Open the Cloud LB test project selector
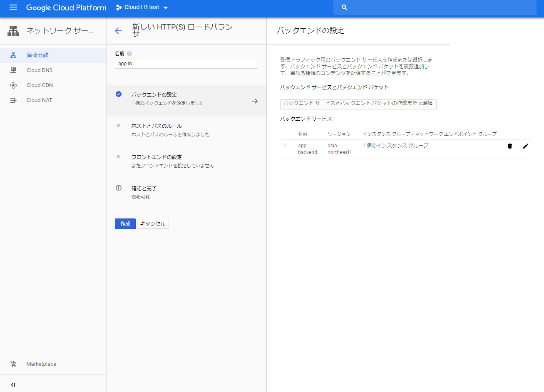Viewport: 544px width, 392px height. (x=142, y=7)
